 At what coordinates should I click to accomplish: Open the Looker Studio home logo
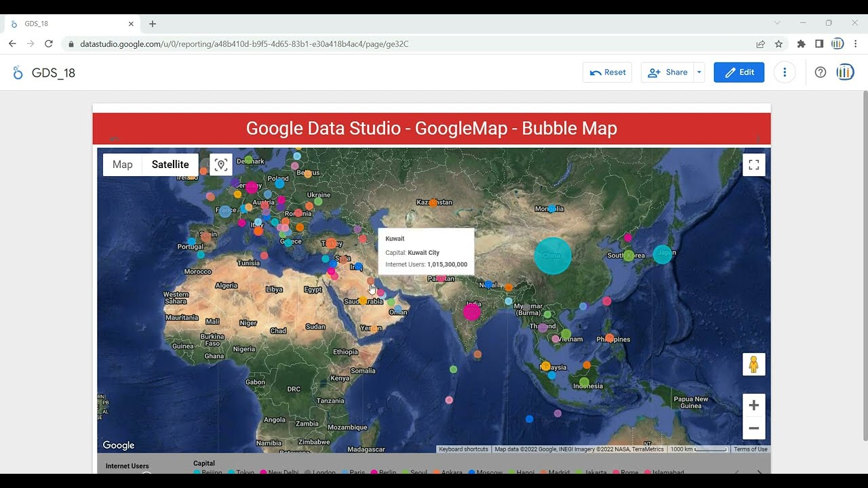click(18, 73)
